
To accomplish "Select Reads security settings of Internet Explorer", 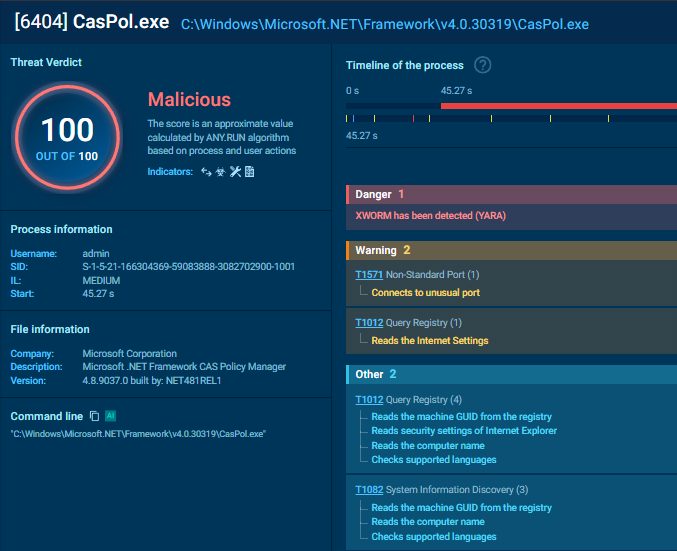I will pos(464,431).
